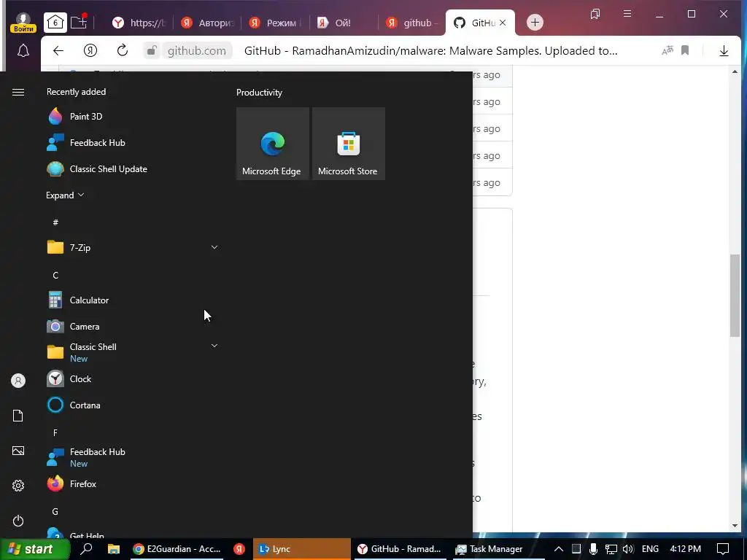Screen dimensions: 747x560
Task: Launch Classic Shell Update
Action: tap(131, 169)
